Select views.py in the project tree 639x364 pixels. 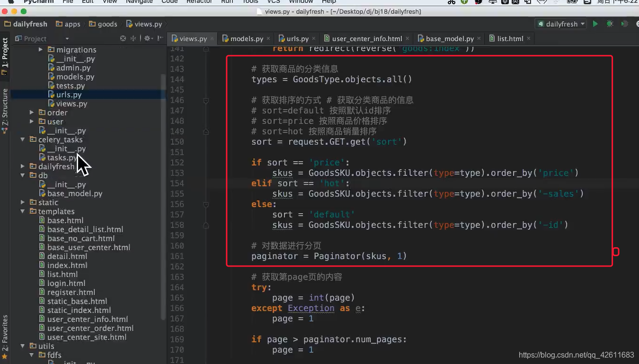67,104
